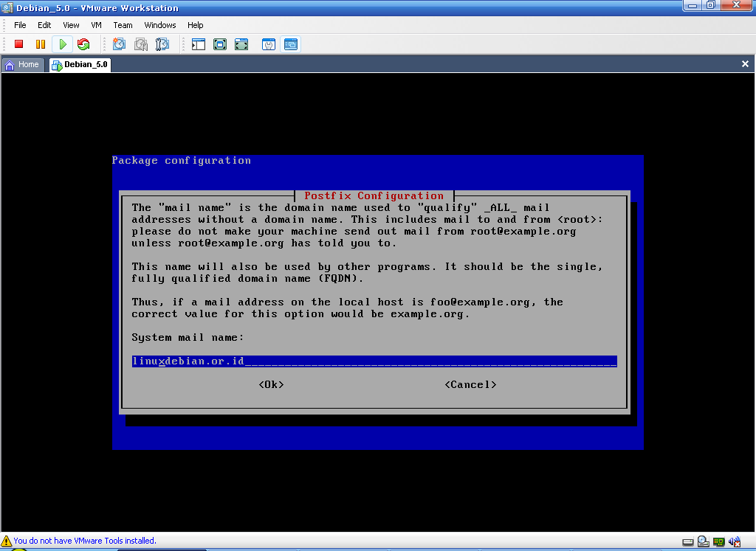This screenshot has height=551, width=756.
Task: Select the <Ok> button in Postfix dialog
Action: pyautogui.click(x=271, y=384)
